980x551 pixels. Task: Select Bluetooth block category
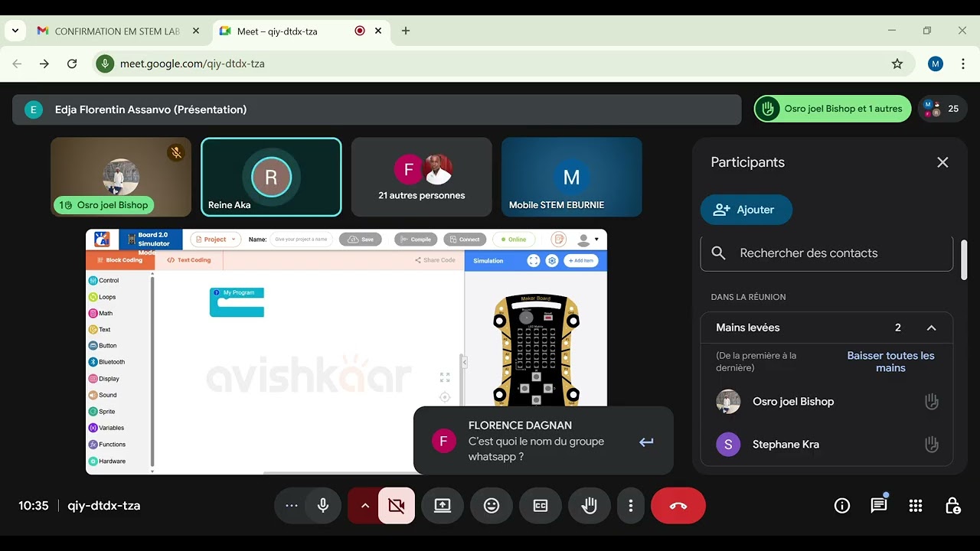(107, 362)
